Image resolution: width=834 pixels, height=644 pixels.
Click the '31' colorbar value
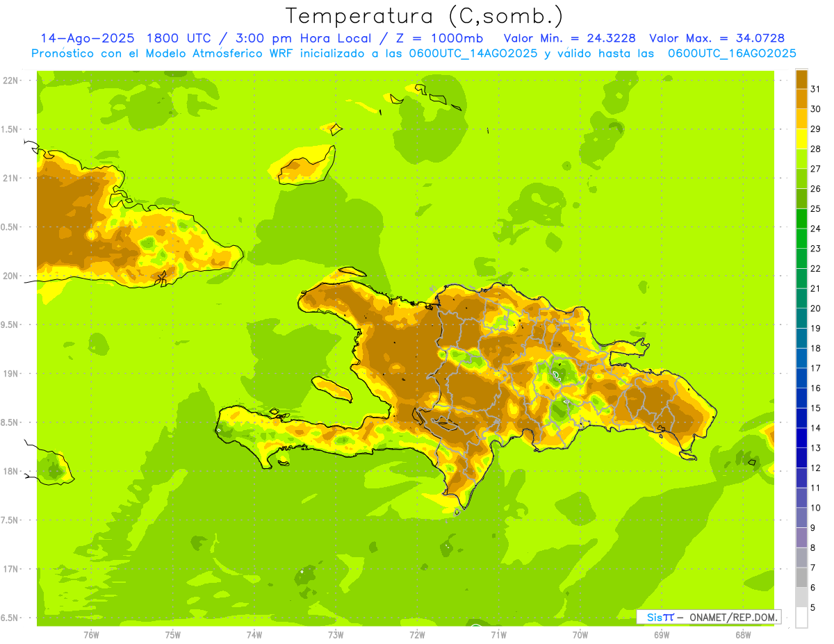[816, 88]
